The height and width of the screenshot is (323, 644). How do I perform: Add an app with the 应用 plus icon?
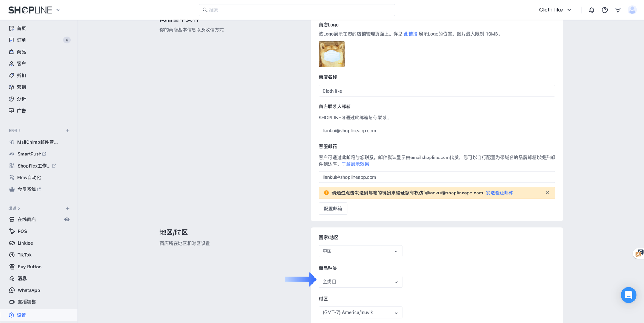(68, 130)
